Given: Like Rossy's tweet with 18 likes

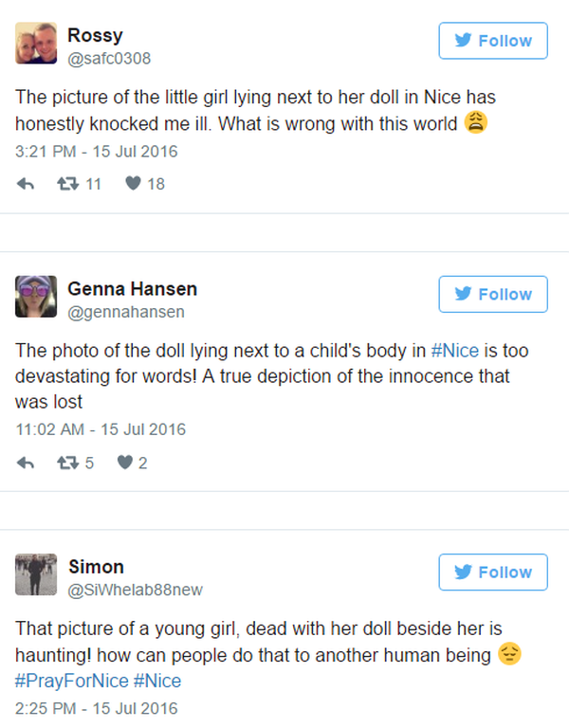Looking at the screenshot, I should pos(135,184).
